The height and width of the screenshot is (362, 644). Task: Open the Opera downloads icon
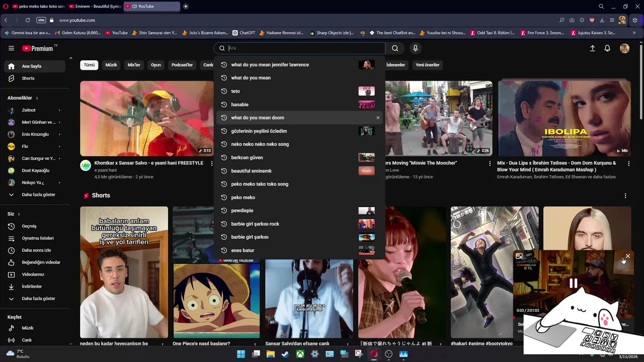(602, 20)
